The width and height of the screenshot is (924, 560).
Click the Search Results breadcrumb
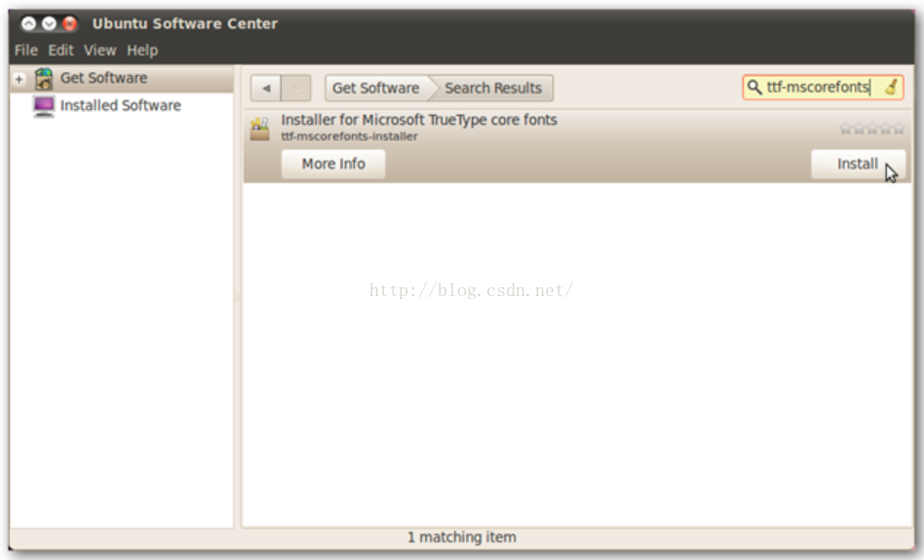pos(493,89)
